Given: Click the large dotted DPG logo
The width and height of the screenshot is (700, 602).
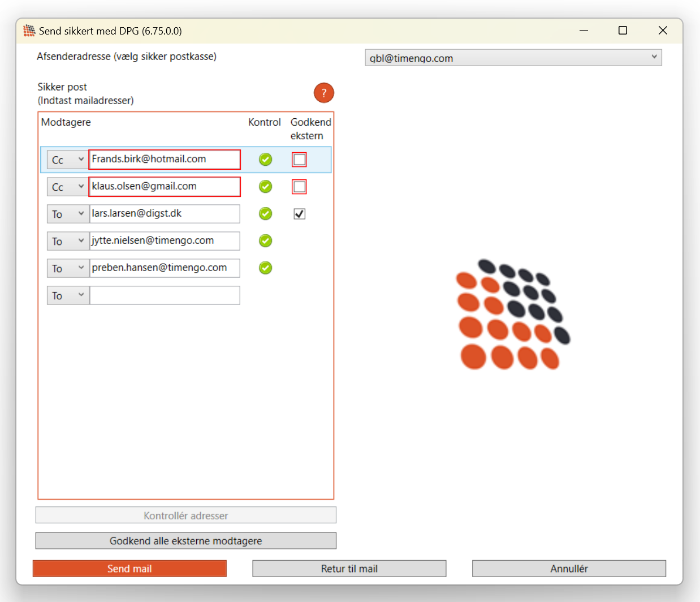Looking at the screenshot, I should [x=512, y=315].
